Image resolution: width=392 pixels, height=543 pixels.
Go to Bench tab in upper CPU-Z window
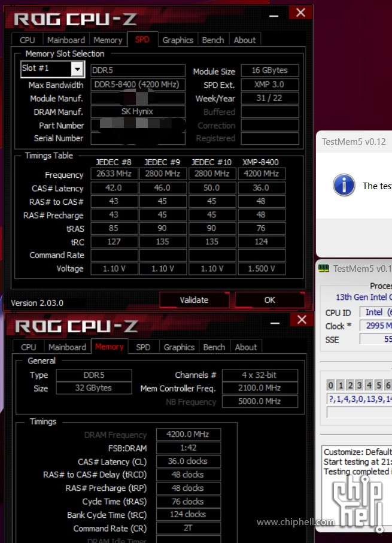(x=213, y=40)
